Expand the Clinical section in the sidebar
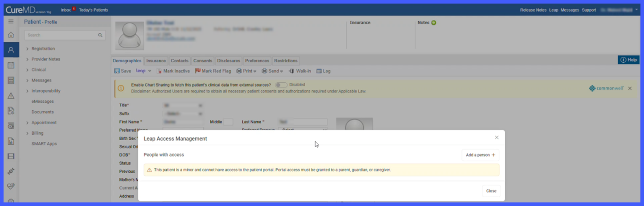The width and height of the screenshot is (644, 206). point(38,69)
